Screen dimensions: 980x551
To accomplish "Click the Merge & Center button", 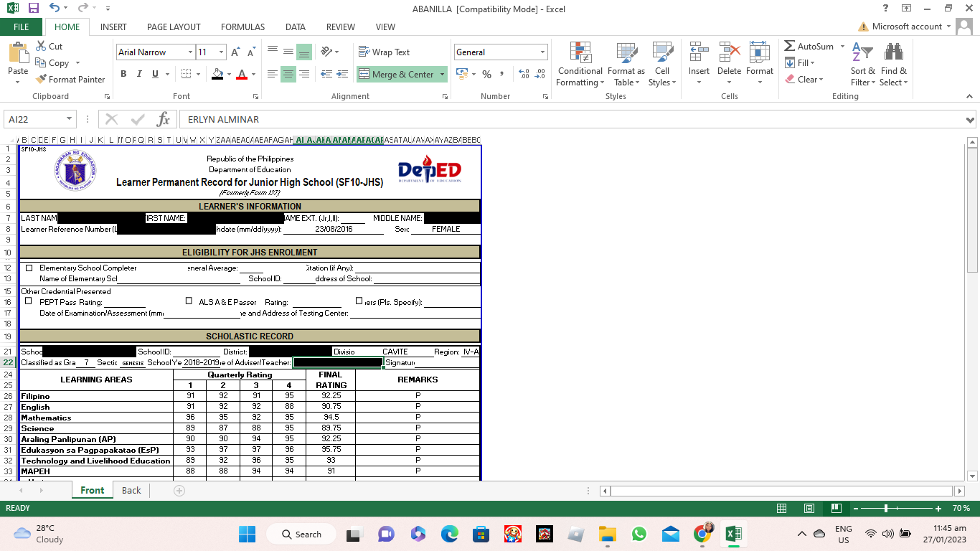I will (397, 74).
